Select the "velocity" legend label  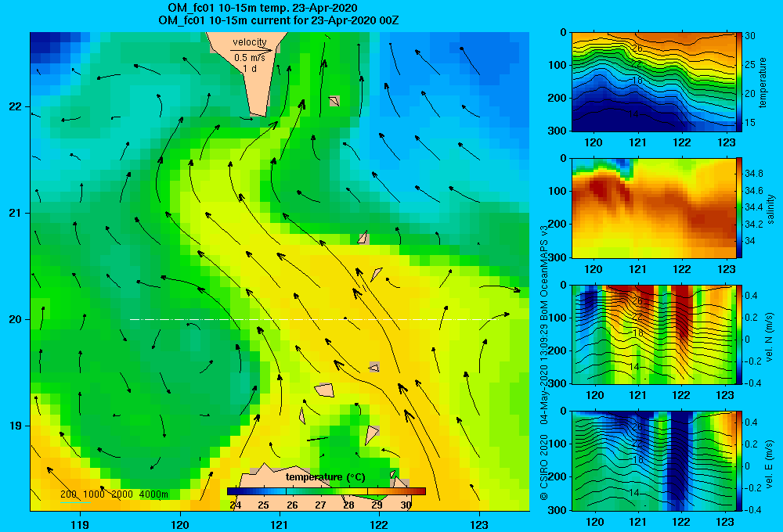(250, 42)
